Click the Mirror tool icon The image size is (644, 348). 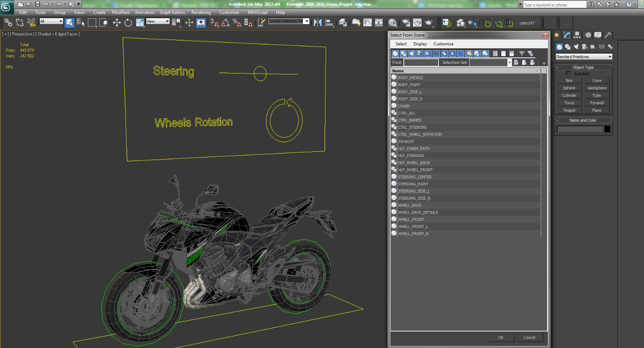pos(317,22)
